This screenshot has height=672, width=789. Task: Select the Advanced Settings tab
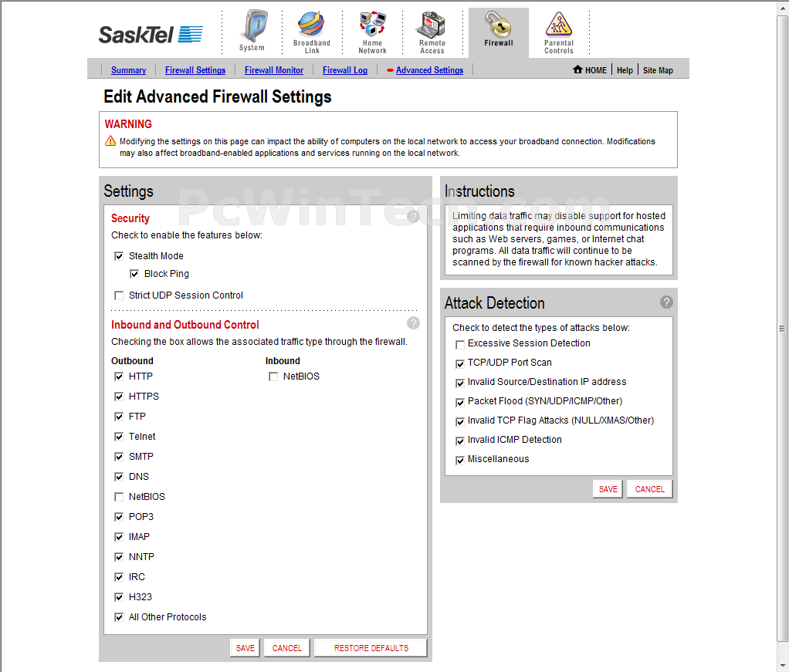point(429,70)
